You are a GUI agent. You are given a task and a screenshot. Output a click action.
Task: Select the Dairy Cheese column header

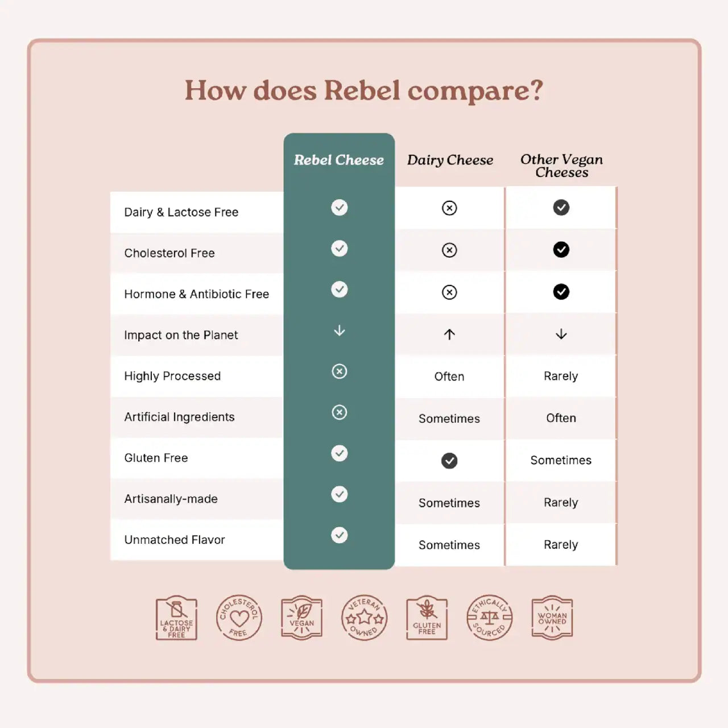(x=450, y=160)
